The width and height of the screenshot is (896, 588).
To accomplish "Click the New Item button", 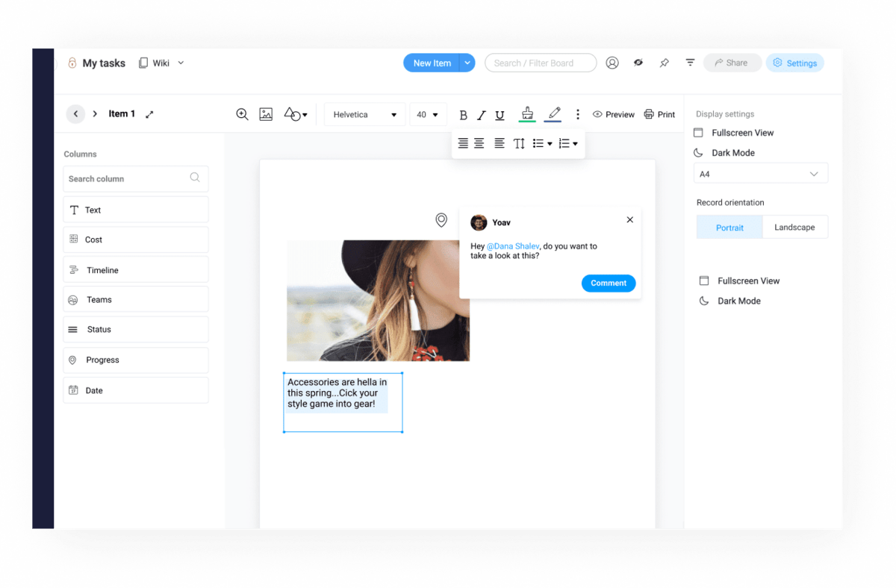I will pos(432,63).
